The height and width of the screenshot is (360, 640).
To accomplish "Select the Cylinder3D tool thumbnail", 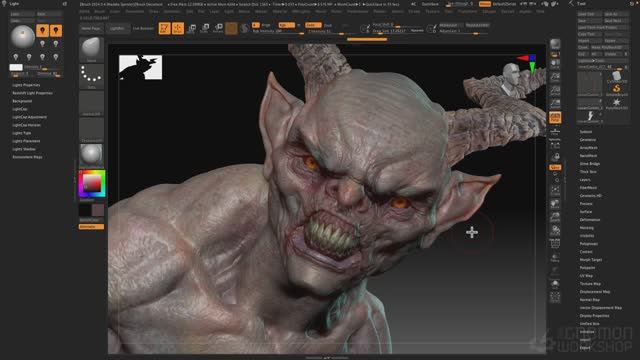I will point(616,76).
